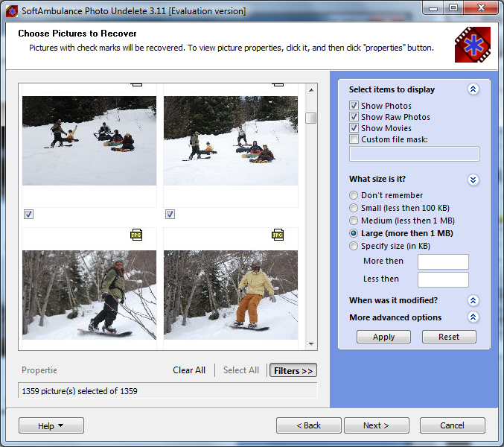
Task: Enable the Custom file mask checkbox
Action: tap(354, 139)
